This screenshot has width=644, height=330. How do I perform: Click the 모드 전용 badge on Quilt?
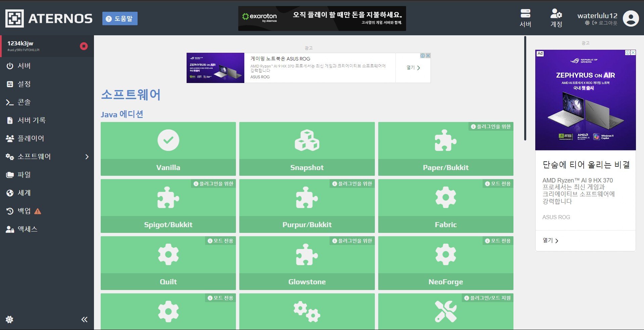(220, 241)
